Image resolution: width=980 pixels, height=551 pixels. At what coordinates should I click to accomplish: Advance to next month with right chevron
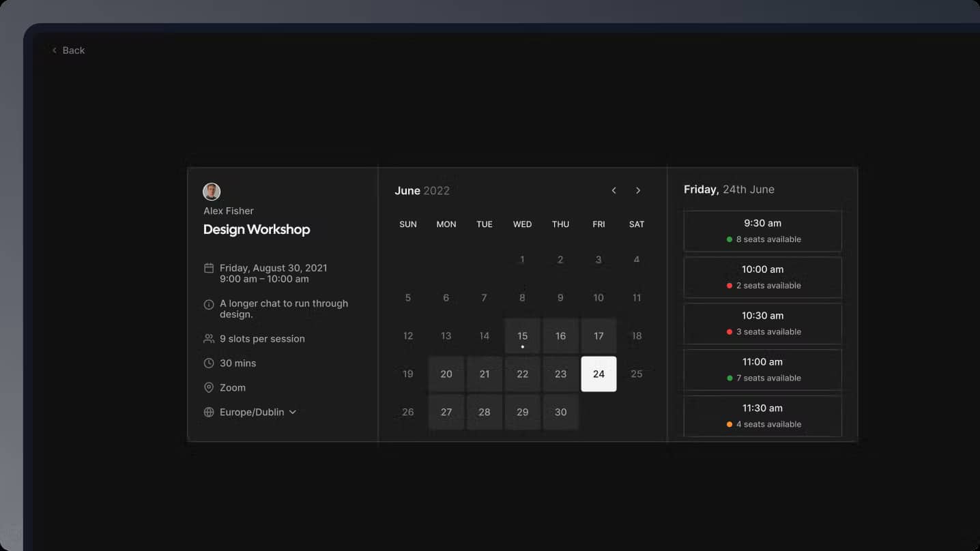coord(638,191)
